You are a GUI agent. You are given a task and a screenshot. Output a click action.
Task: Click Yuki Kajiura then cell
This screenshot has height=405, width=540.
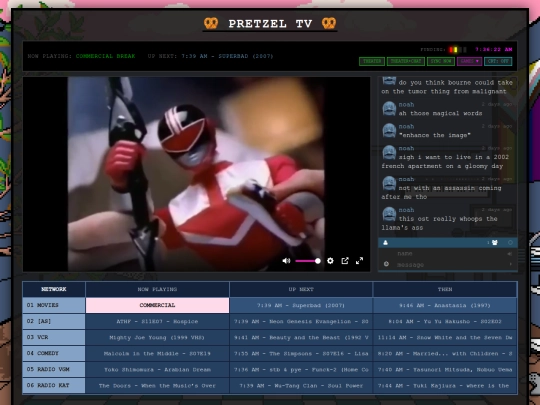445,385
